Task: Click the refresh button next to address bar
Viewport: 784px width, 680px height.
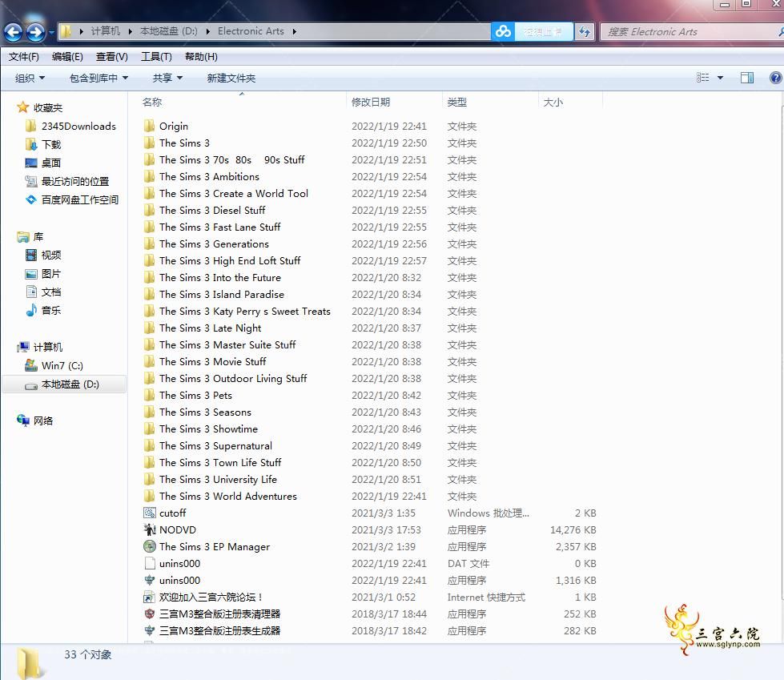Action: (585, 31)
